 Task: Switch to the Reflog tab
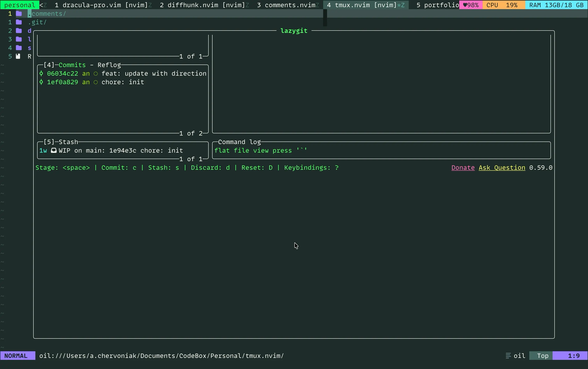tap(109, 65)
